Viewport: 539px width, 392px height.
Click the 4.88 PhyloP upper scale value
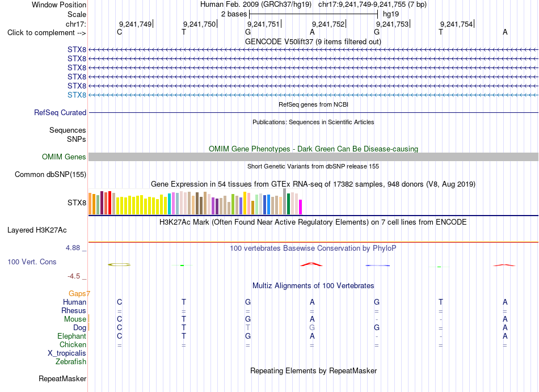(x=73, y=248)
